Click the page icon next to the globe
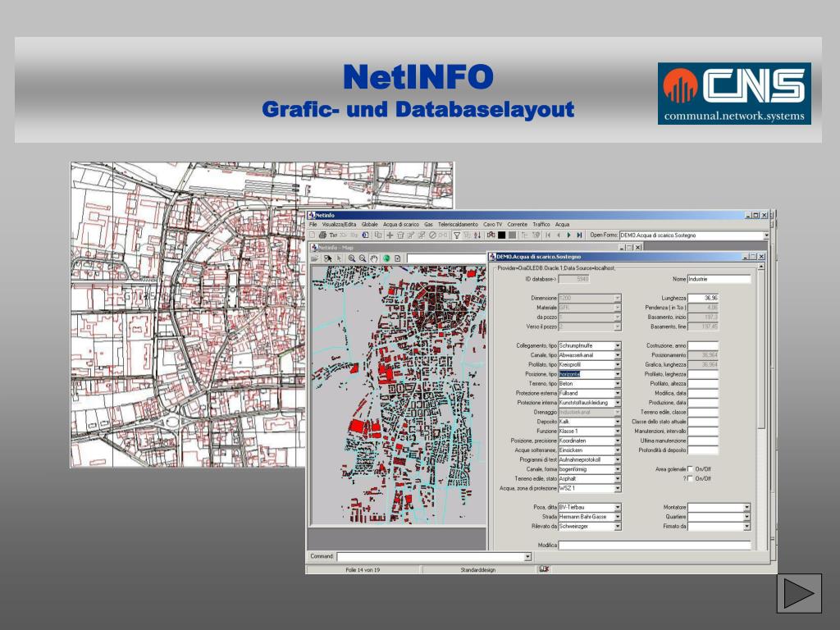Screen dimensions: 840x630 (x=398, y=258)
